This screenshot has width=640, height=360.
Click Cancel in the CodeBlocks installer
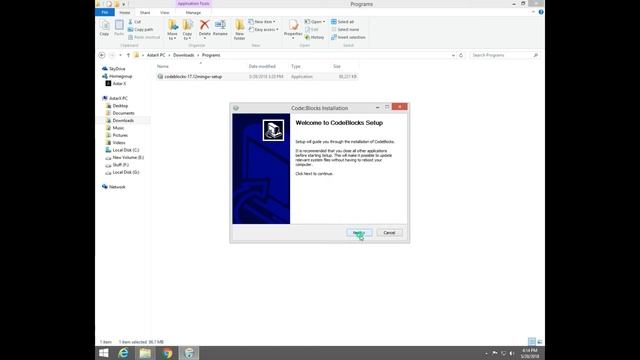tap(389, 233)
